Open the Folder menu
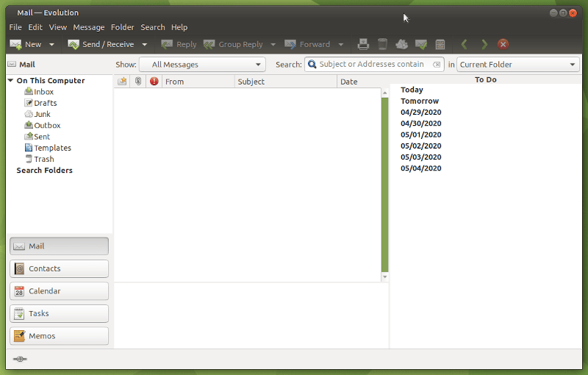Viewport: 588px width, 375px height. coord(123,27)
